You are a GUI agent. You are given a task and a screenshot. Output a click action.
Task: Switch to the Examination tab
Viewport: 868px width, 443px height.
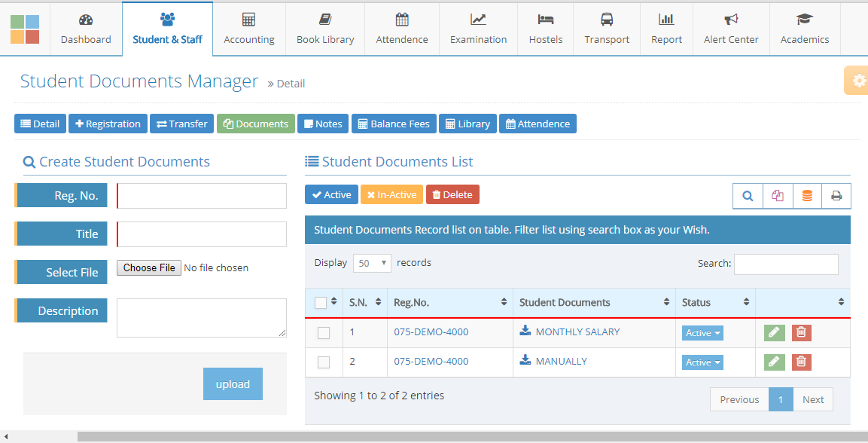(x=478, y=29)
